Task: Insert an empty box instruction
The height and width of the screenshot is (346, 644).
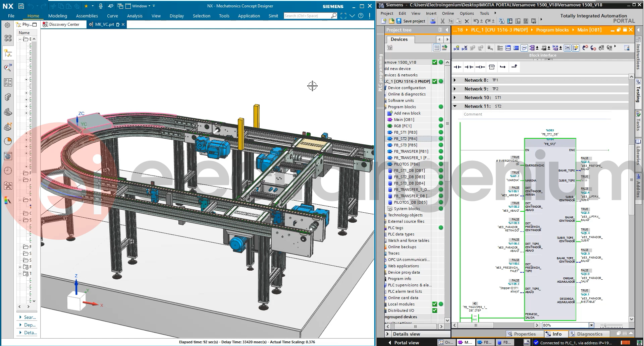Action: 492,67
